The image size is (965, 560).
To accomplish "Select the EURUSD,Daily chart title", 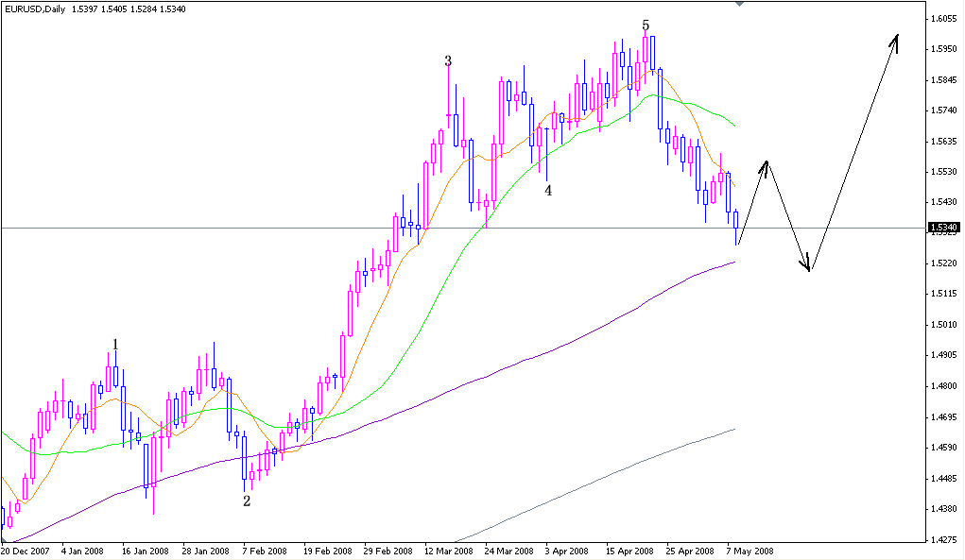I will 36,9.
